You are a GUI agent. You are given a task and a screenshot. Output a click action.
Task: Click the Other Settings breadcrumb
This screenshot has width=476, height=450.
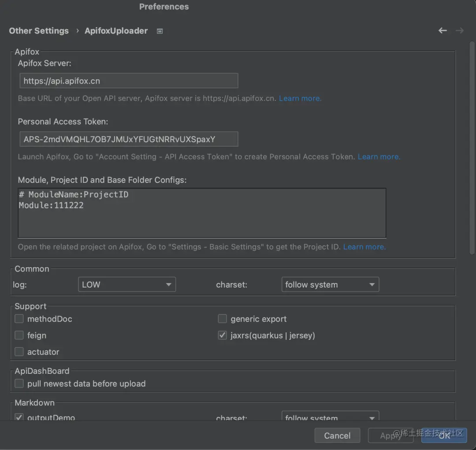(x=39, y=31)
